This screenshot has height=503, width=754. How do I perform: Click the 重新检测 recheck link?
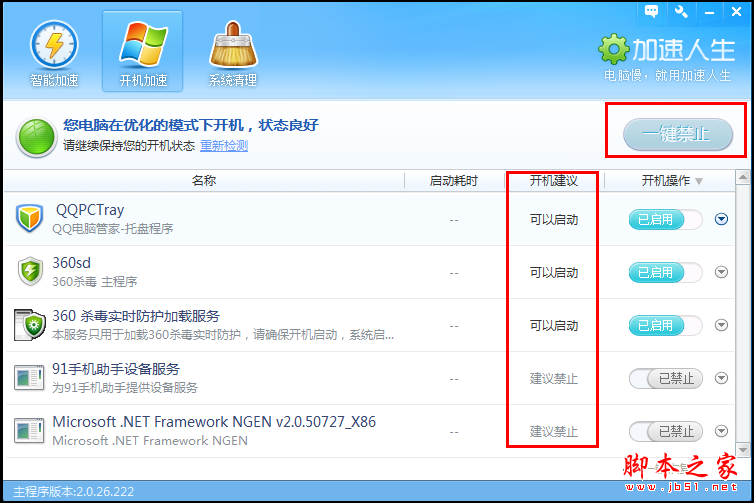[224, 145]
